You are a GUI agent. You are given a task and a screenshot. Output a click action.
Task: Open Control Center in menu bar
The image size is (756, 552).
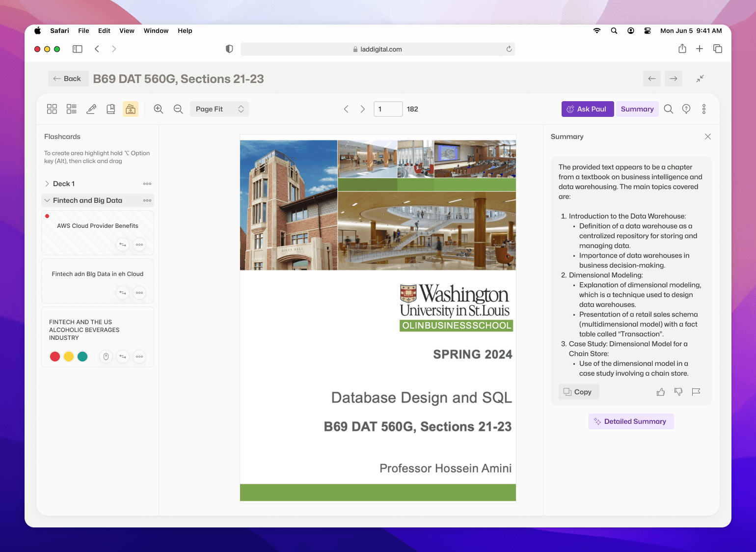pyautogui.click(x=648, y=30)
